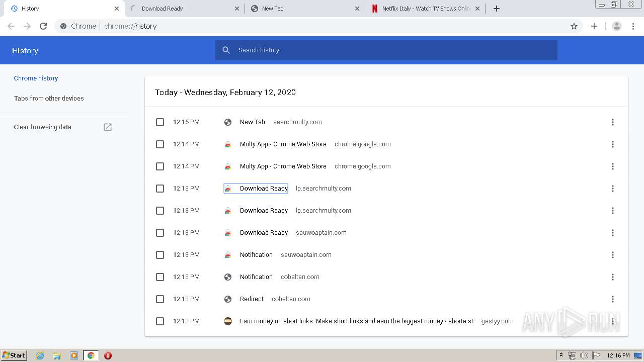This screenshot has height=362, width=644.
Task: Open actions menu for Redirect cobalten.com
Action: (x=613, y=299)
